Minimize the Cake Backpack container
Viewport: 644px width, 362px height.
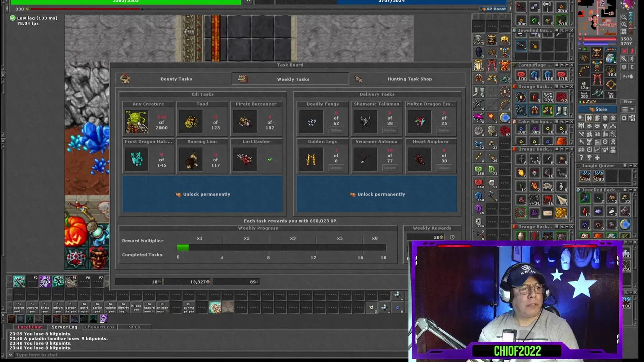[567, 121]
